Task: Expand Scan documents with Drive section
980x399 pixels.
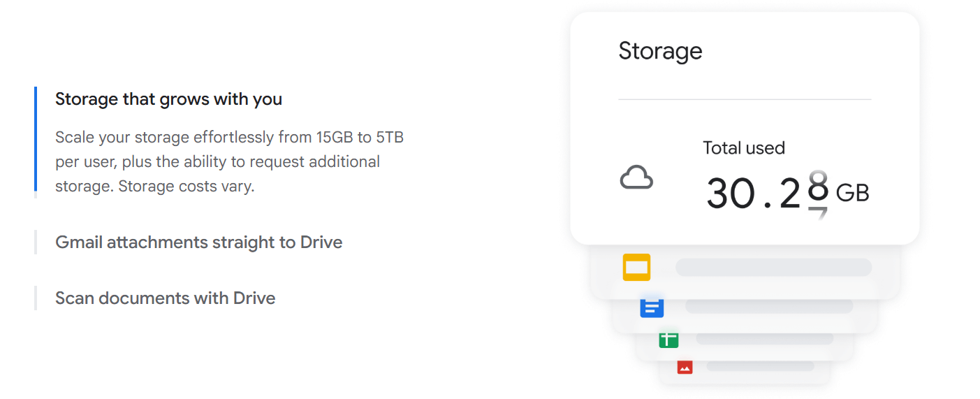Action: [x=166, y=298]
